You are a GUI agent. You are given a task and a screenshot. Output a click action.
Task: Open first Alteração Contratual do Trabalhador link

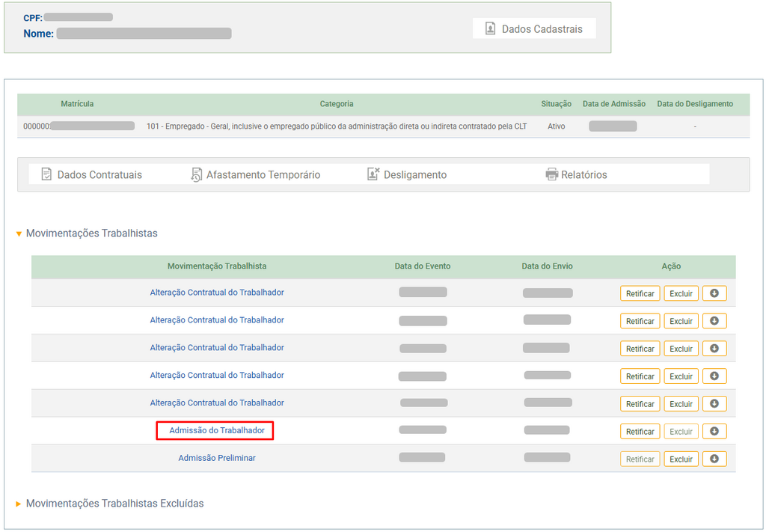[x=217, y=293]
